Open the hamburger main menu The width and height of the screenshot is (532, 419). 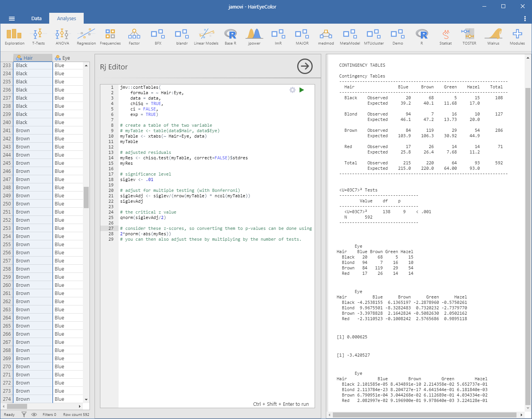12,18
